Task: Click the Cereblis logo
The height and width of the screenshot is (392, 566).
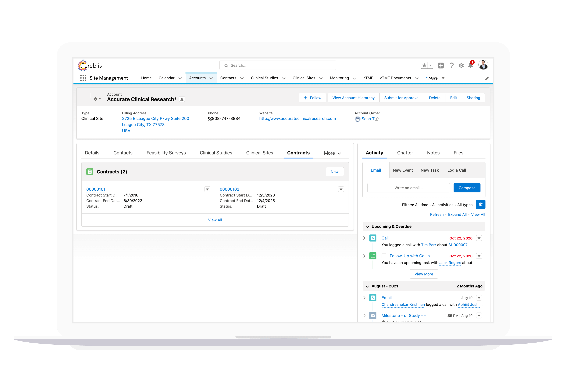Action: [90, 66]
